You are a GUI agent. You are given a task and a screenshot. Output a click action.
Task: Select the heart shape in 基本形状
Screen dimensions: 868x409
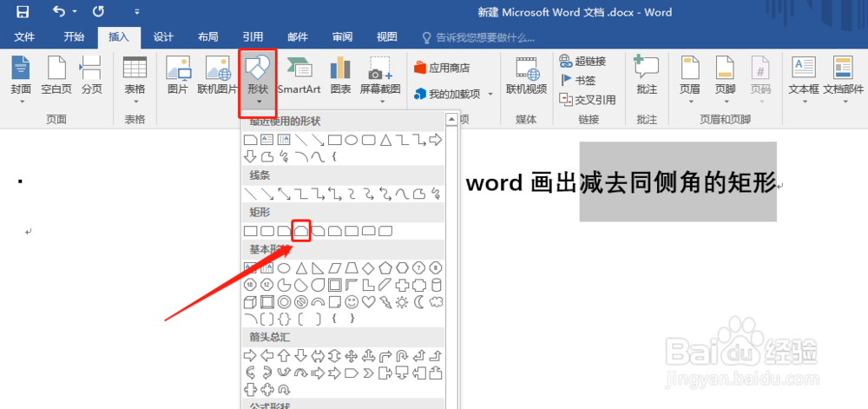[369, 302]
